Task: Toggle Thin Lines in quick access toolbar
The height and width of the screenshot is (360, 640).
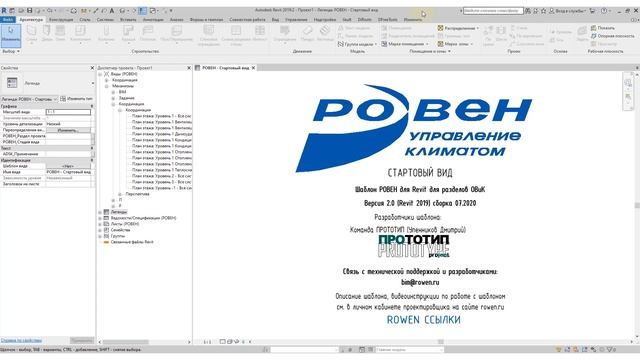Action: (x=142, y=11)
